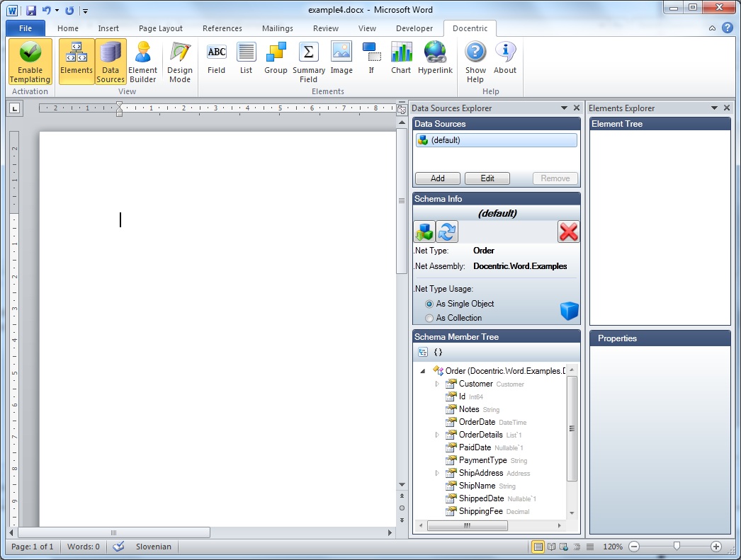Click the Edit data source button
Image resolution: width=741 pixels, height=560 pixels.
(x=487, y=178)
